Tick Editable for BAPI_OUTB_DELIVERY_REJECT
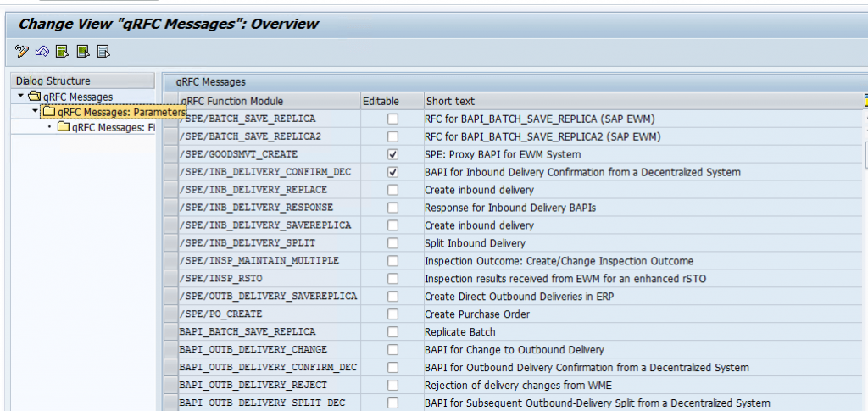 [392, 385]
